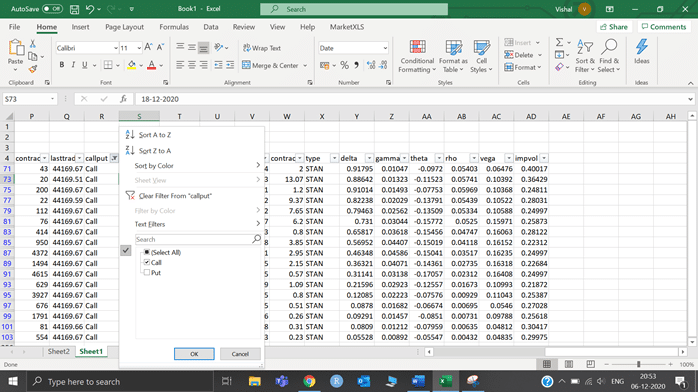Open the MarketXLS ribbon tab
The image size is (698, 392).
coord(347,27)
